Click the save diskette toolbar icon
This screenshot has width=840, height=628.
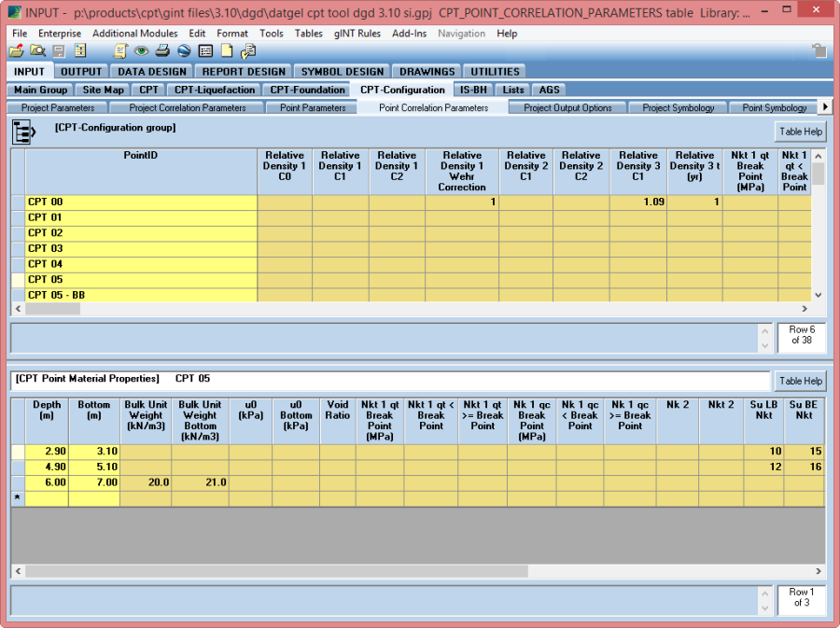coord(59,50)
